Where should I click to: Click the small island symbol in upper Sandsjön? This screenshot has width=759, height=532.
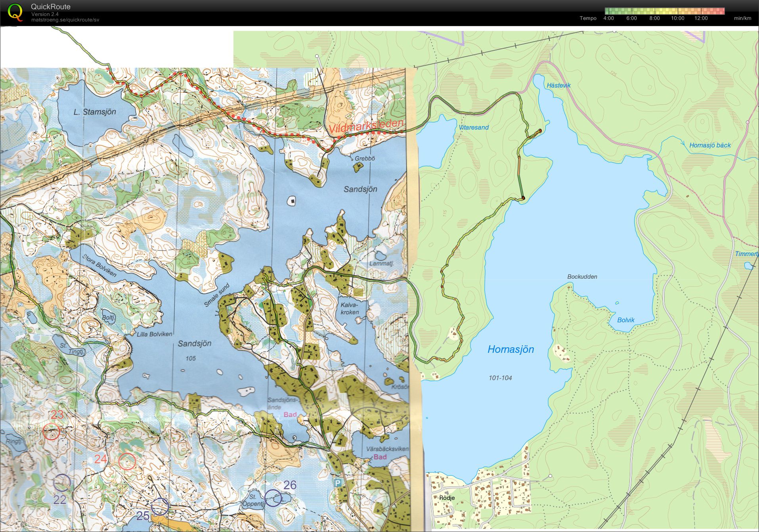[x=292, y=201]
